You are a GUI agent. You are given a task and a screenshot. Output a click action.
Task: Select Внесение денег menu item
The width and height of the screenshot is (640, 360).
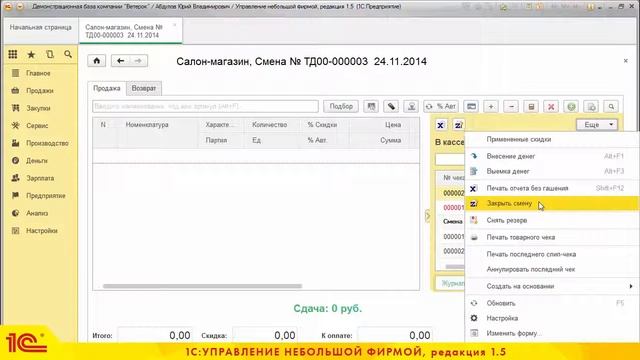tap(552, 156)
